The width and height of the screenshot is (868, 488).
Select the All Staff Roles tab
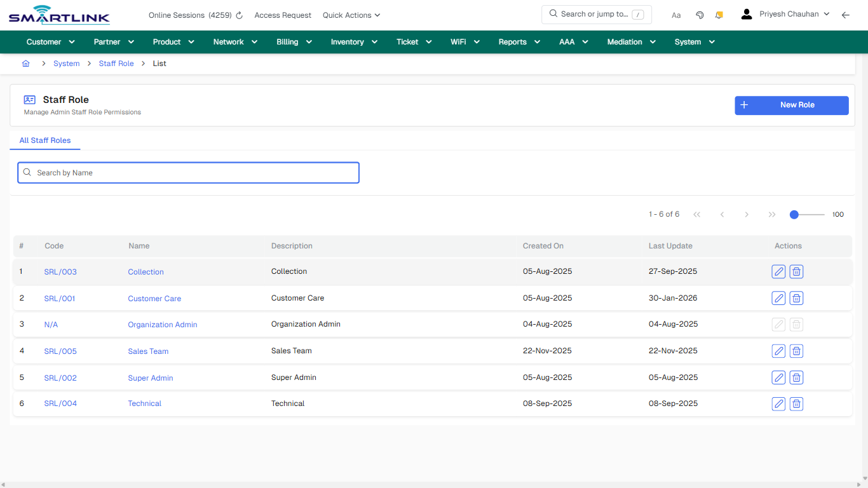point(44,140)
